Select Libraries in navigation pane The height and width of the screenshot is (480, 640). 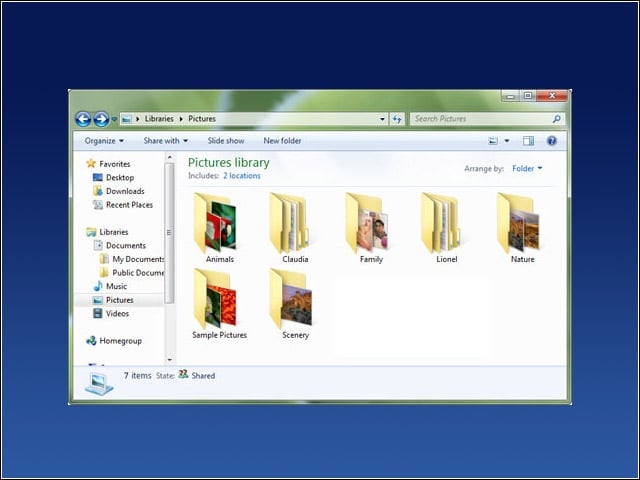tap(114, 232)
